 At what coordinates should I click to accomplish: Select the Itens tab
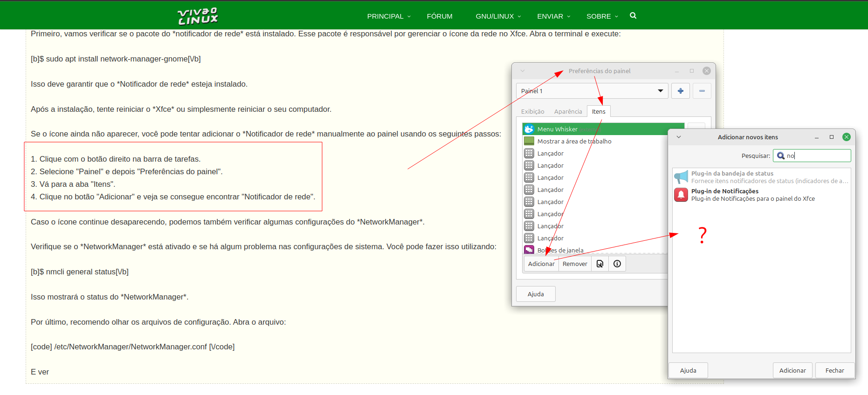tap(599, 111)
